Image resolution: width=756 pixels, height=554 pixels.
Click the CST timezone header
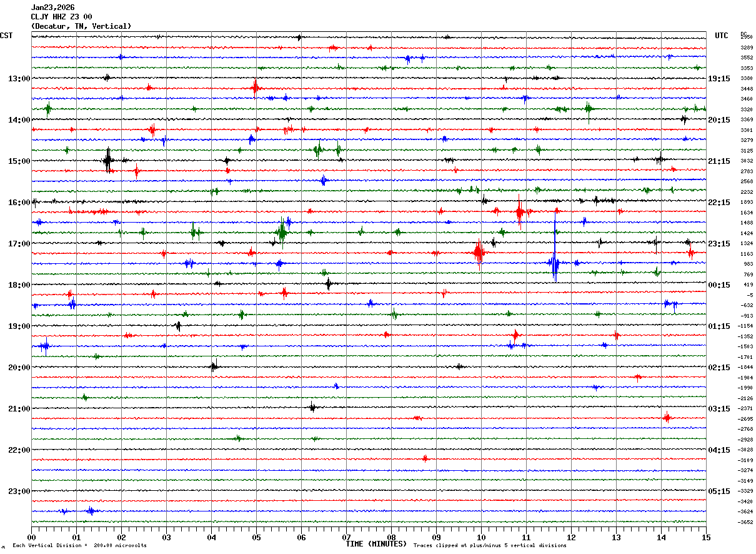tap(6, 36)
